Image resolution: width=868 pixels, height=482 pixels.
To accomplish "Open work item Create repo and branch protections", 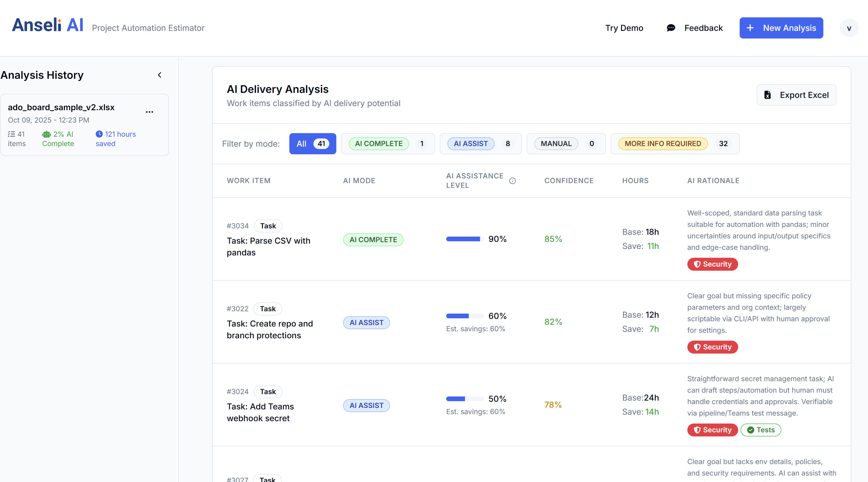I will [270, 329].
